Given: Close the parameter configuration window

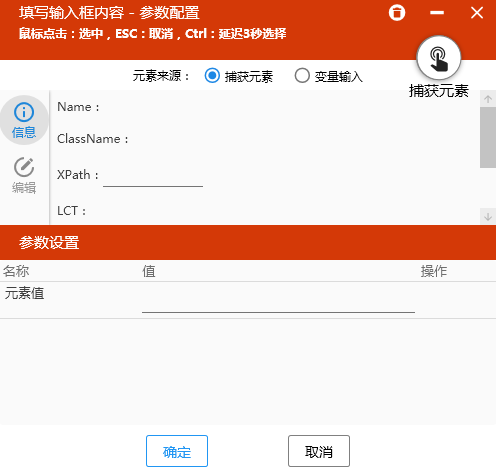Looking at the screenshot, I should click(x=477, y=13).
